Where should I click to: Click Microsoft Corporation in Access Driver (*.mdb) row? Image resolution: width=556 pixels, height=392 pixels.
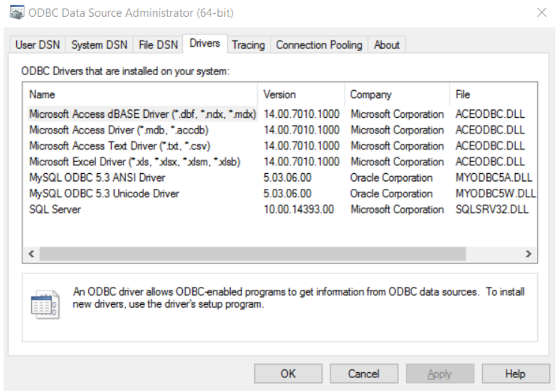coord(397,130)
